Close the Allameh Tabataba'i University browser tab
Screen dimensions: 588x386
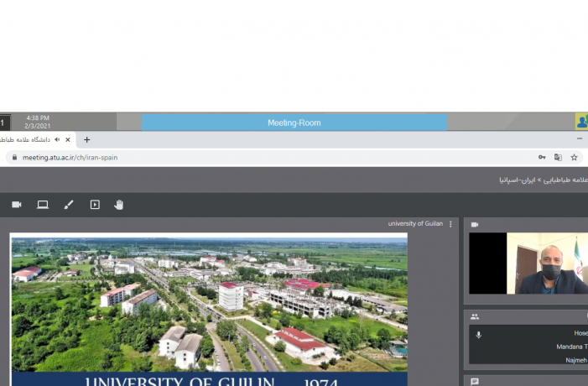(x=68, y=139)
